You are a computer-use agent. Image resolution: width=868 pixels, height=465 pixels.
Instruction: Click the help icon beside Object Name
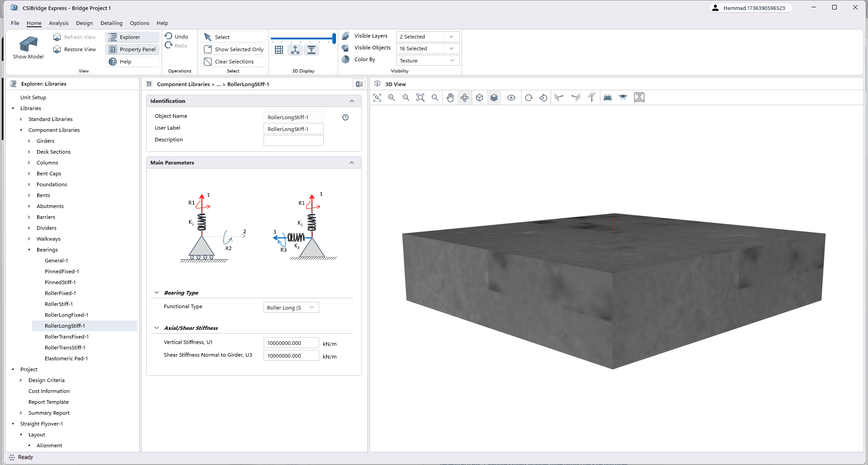345,117
